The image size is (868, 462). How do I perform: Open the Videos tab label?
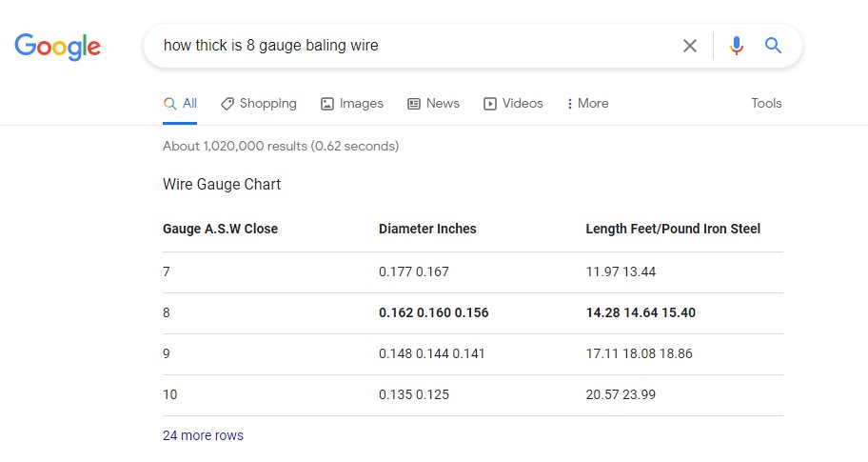523,104
